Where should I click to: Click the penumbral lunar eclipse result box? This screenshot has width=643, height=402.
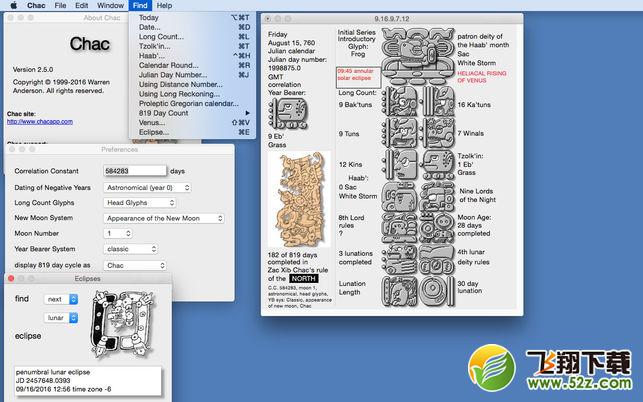88,381
